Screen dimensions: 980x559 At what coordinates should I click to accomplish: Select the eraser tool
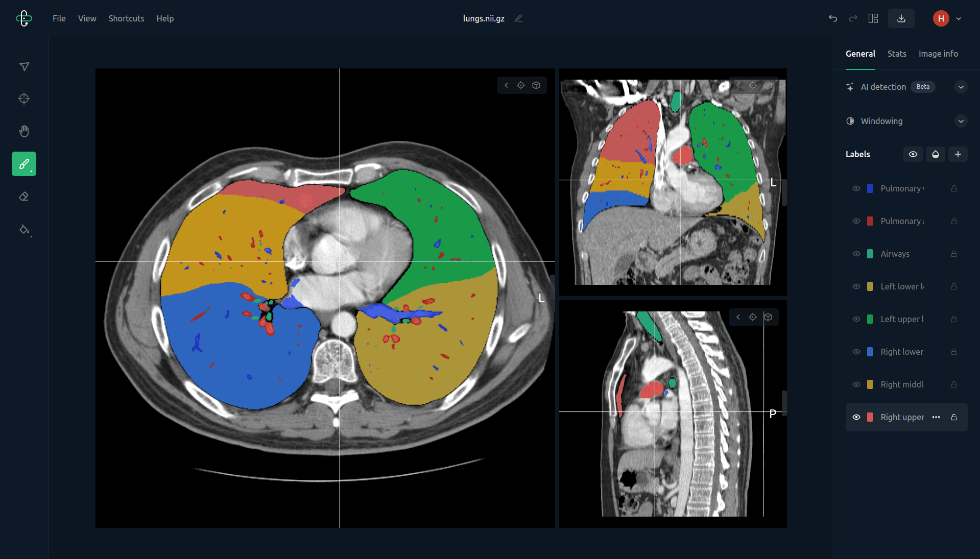pyautogui.click(x=24, y=197)
